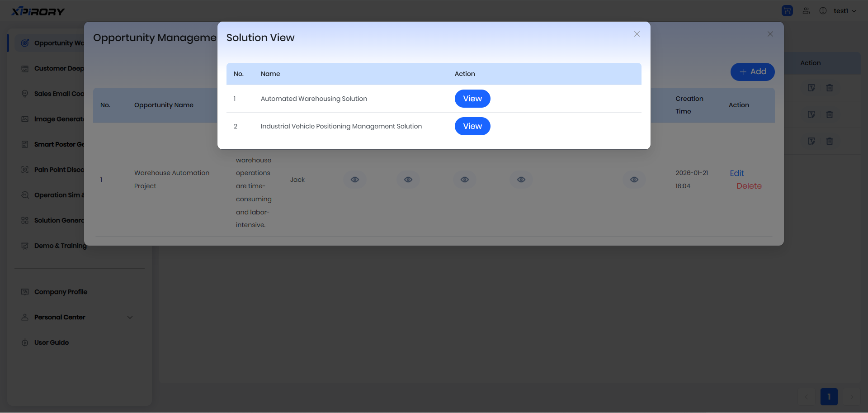Click the shopping cart icon in header
This screenshot has width=868, height=413.
(x=787, y=11)
